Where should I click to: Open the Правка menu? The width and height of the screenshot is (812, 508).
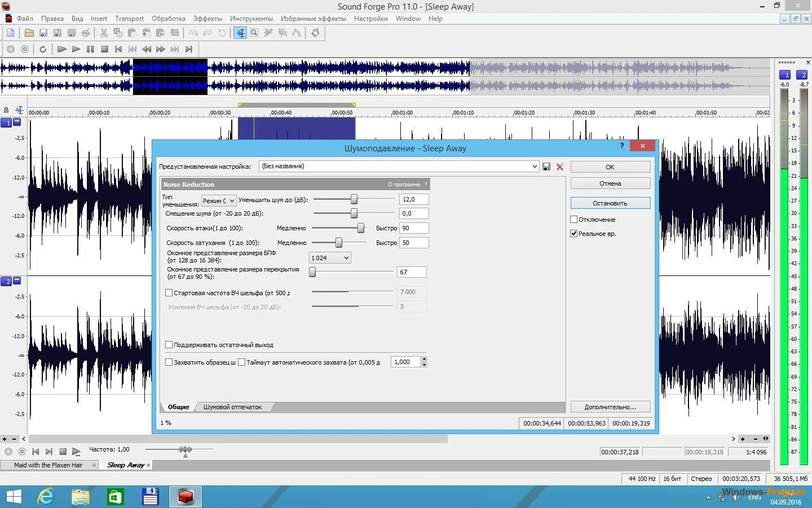[x=52, y=19]
